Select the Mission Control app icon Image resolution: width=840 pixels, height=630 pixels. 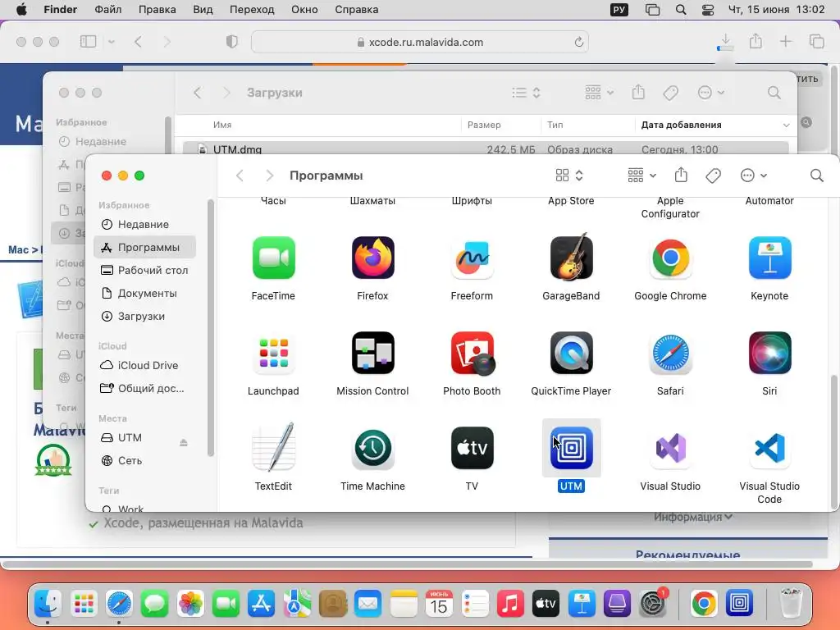373,353
